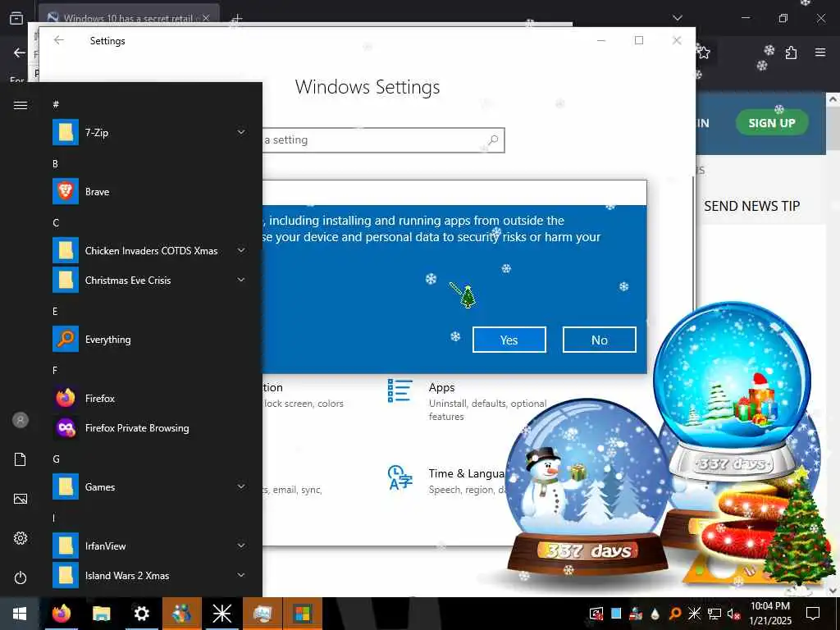
Task: Open the user account icon in Start
Action: (x=21, y=420)
